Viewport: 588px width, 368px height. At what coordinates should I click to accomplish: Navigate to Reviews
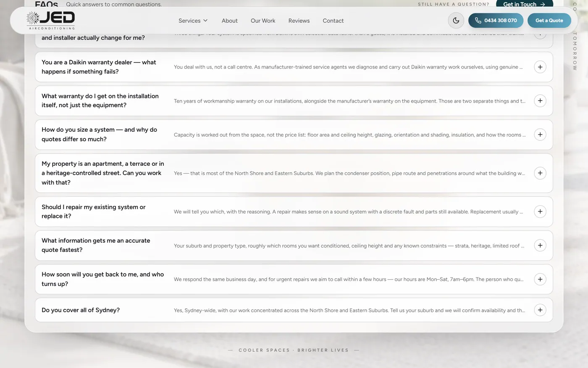point(299,21)
